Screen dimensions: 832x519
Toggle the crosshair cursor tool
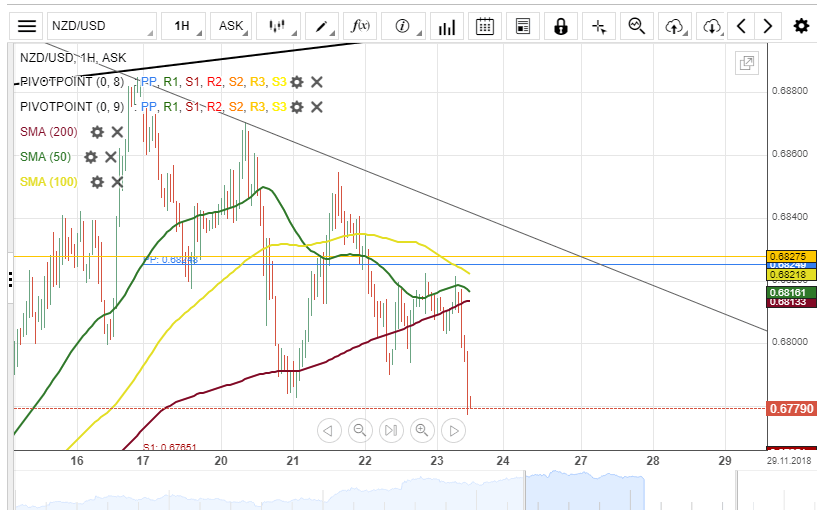tap(599, 26)
